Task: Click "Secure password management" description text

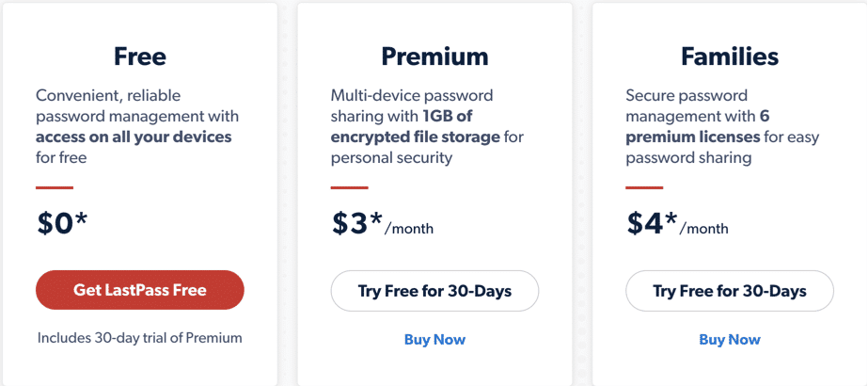Action: 687,95
